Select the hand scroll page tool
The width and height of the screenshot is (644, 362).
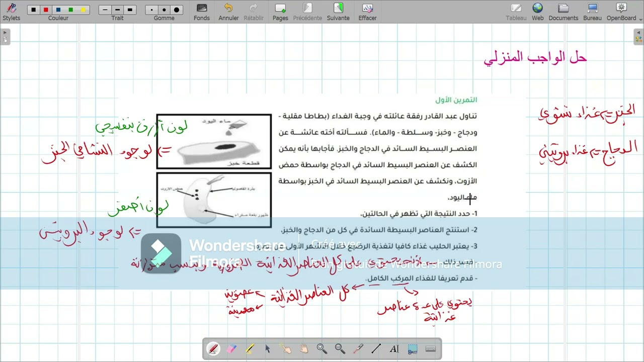click(304, 348)
